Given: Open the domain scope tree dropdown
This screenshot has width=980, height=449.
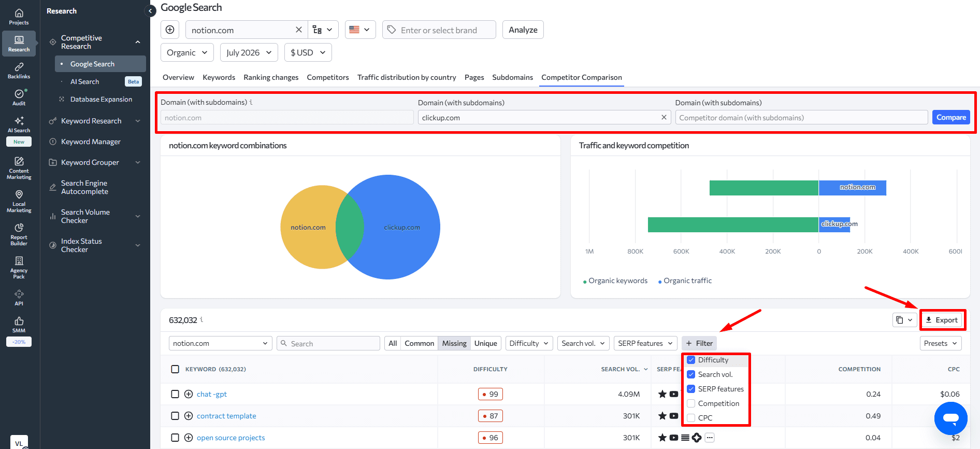Looking at the screenshot, I should [323, 30].
